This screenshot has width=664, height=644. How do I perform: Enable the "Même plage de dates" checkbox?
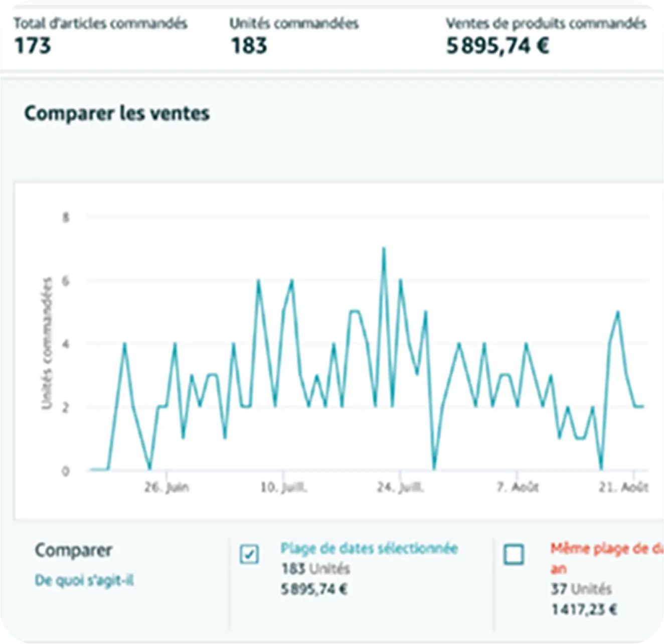pos(514,555)
